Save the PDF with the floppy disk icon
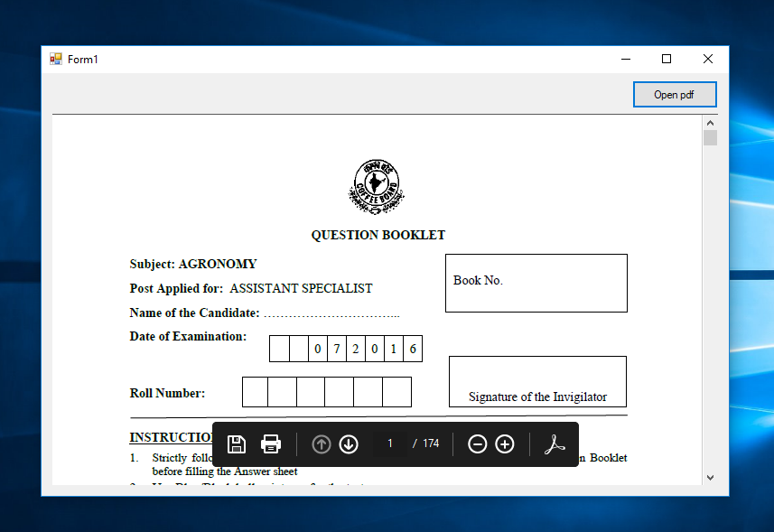Image resolution: width=774 pixels, height=532 pixels. 237,444
